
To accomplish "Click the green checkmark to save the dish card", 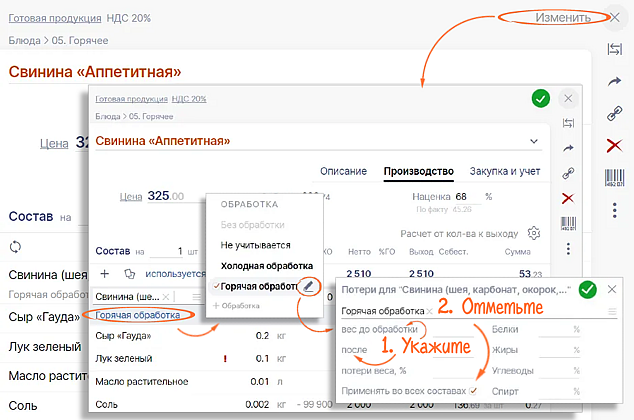I will click(540, 98).
